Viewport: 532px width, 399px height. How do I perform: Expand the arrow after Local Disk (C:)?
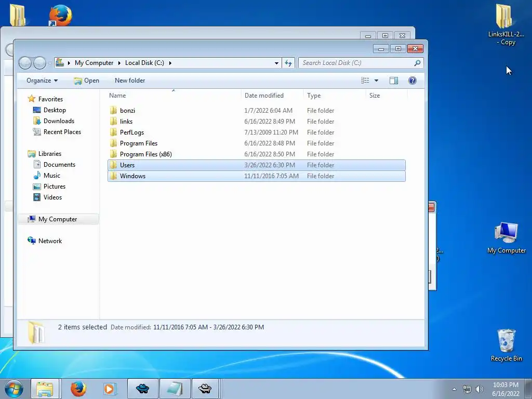[x=170, y=63]
